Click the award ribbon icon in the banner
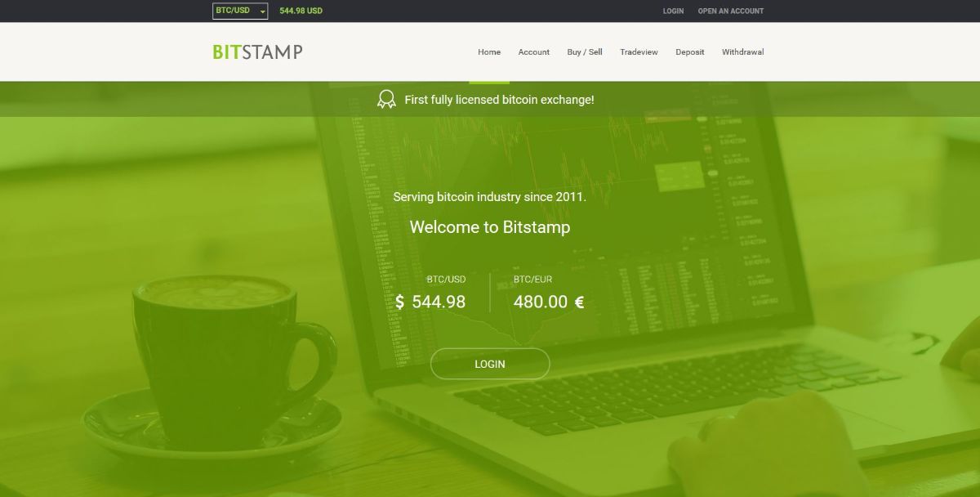This screenshot has width=980, height=497. (x=386, y=100)
